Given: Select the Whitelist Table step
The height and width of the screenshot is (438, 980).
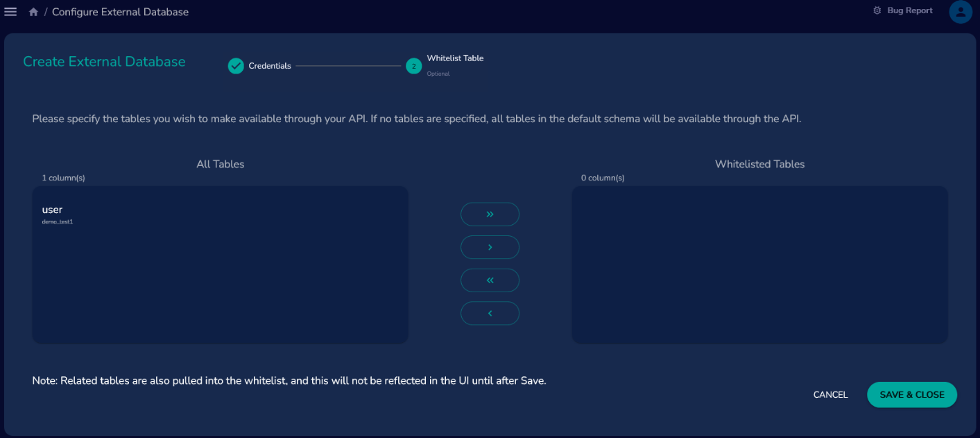Looking at the screenshot, I should point(455,58).
